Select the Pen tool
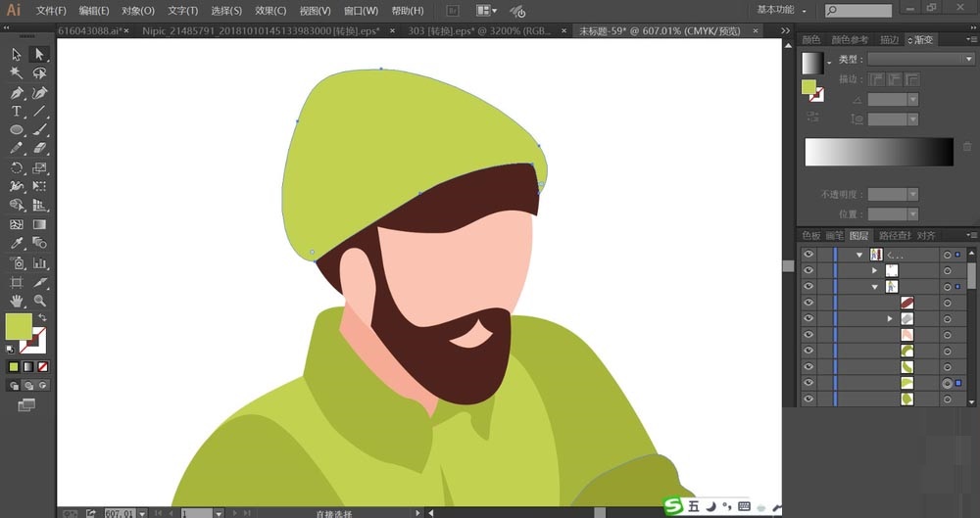 [17, 93]
